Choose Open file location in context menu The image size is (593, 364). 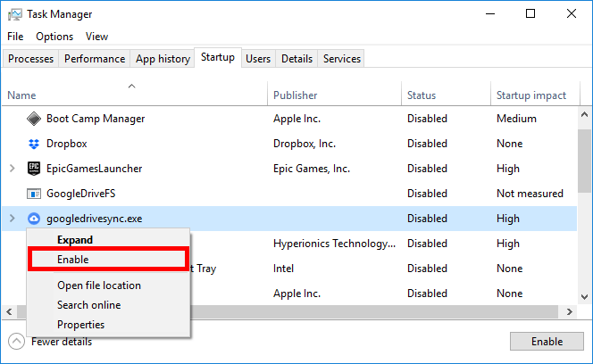pos(108,285)
